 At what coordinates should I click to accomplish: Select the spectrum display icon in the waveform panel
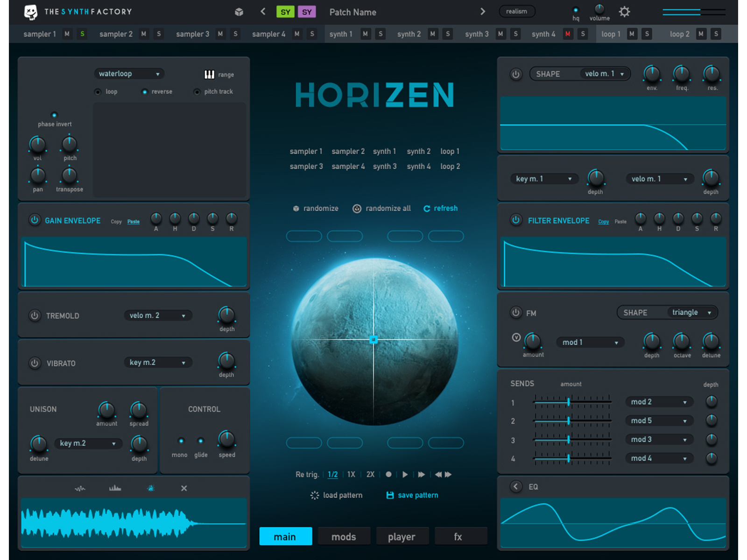(115, 488)
